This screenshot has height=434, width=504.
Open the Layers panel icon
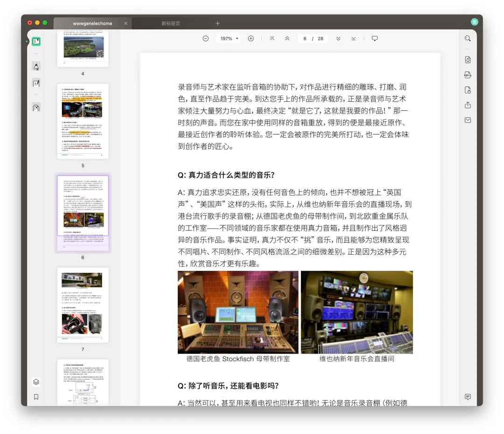click(x=36, y=382)
